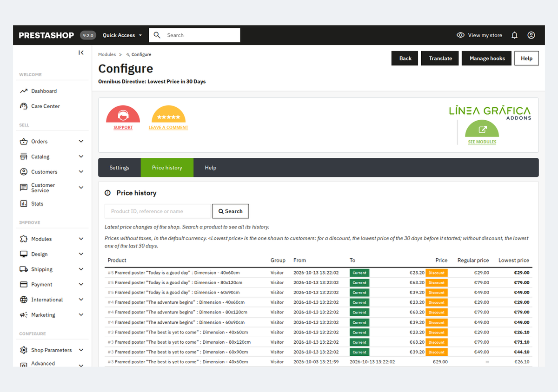Click the Dashboard trend icon
The image size is (558, 392).
pos(24,91)
